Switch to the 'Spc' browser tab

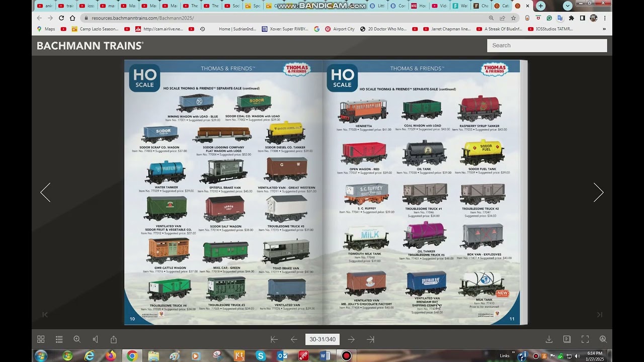[253, 6]
